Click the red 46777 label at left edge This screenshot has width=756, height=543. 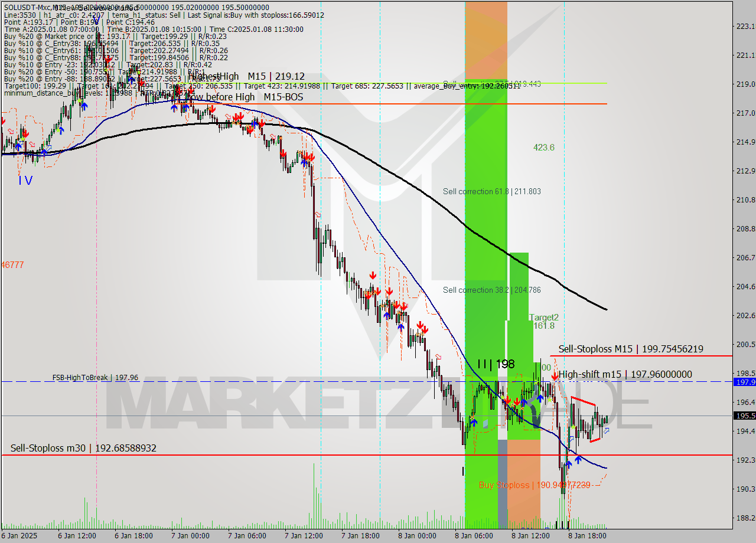click(12, 265)
